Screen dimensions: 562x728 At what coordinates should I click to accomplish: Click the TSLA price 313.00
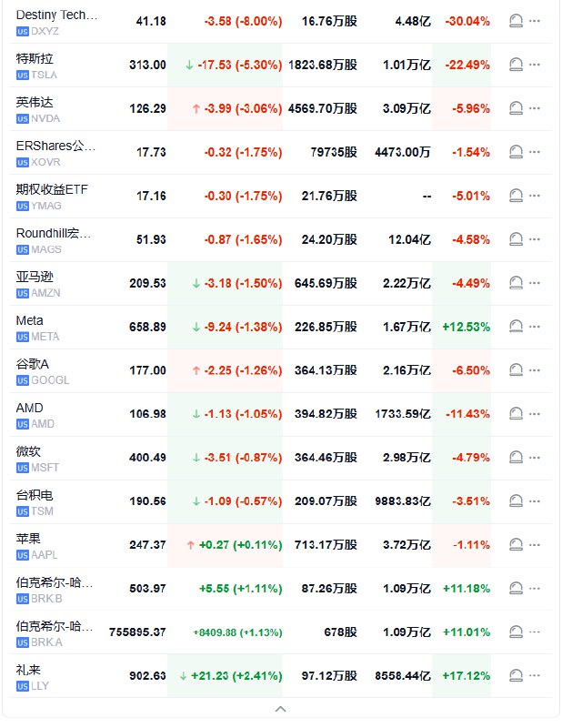pos(147,65)
